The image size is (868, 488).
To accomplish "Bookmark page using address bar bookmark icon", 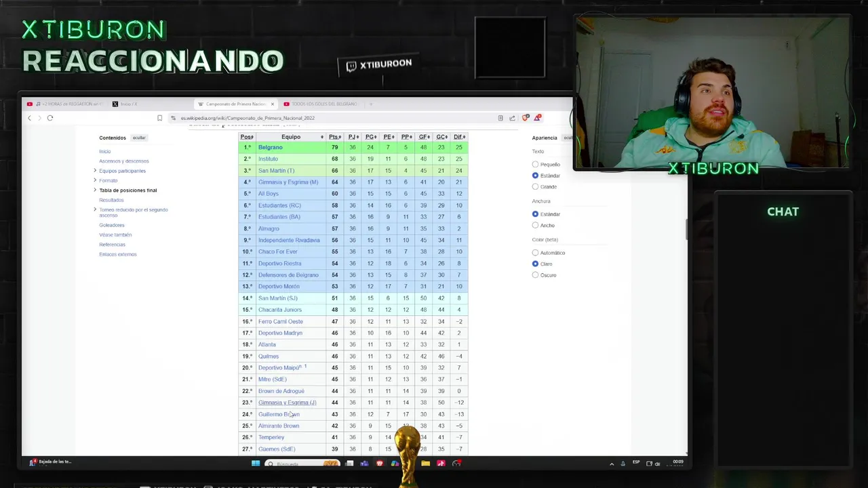I will coord(160,118).
